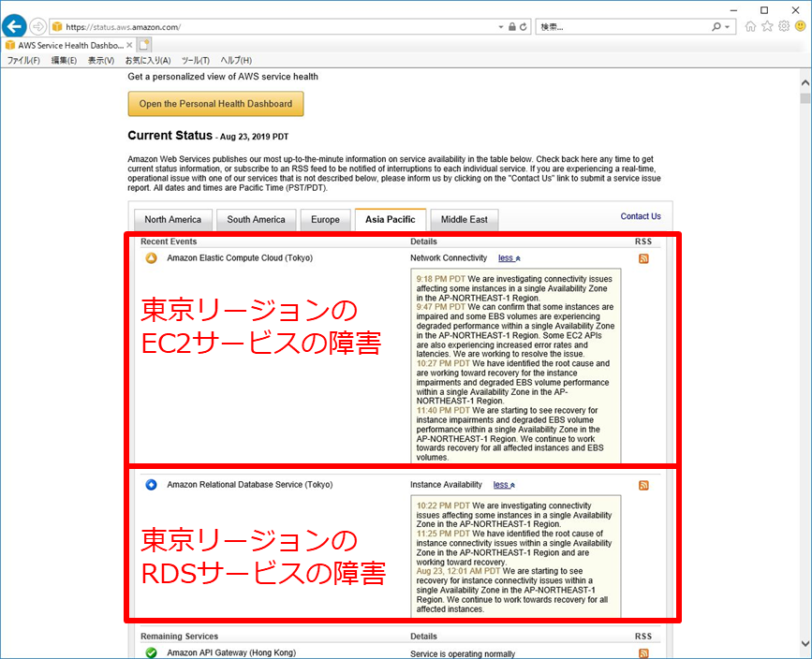Switch to the North America tab

point(173,219)
